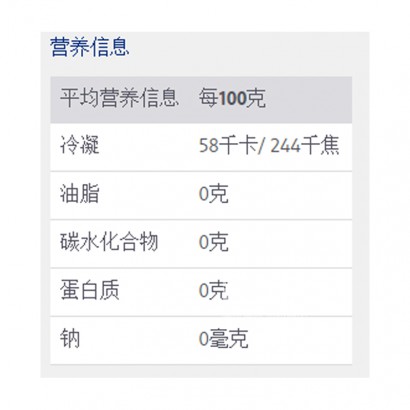Viewport: 410px width, 410px height.
Task: Click the bold 100 in header
Action: tap(233, 99)
